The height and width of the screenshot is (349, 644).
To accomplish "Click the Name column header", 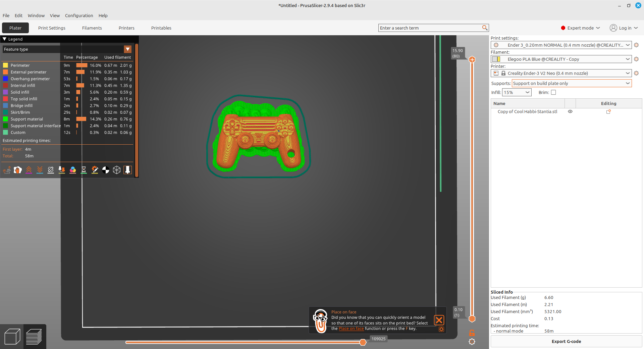I will tap(528, 103).
